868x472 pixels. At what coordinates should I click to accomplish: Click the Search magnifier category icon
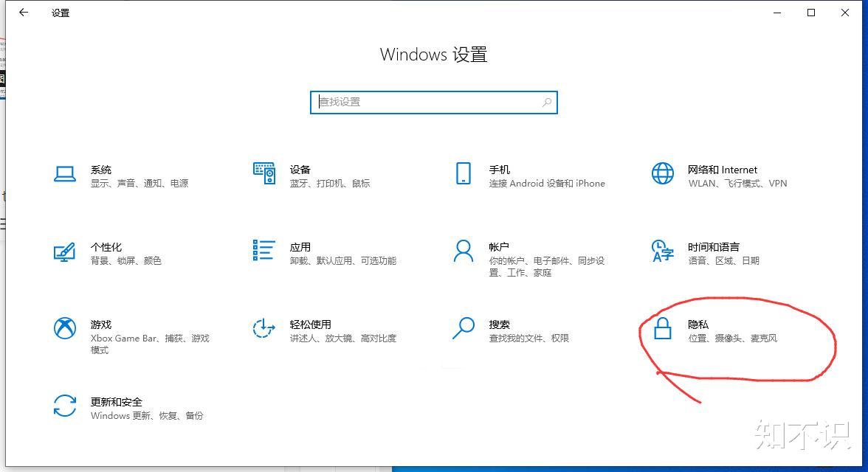(464, 328)
